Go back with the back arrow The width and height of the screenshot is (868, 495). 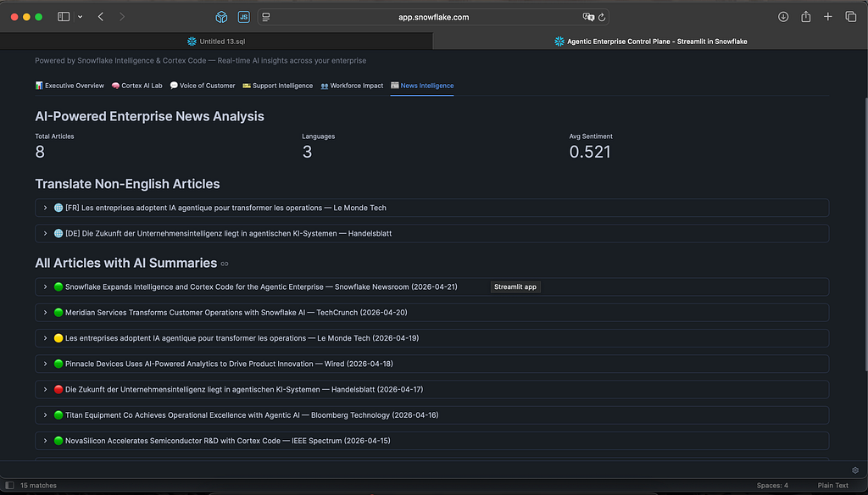point(101,17)
